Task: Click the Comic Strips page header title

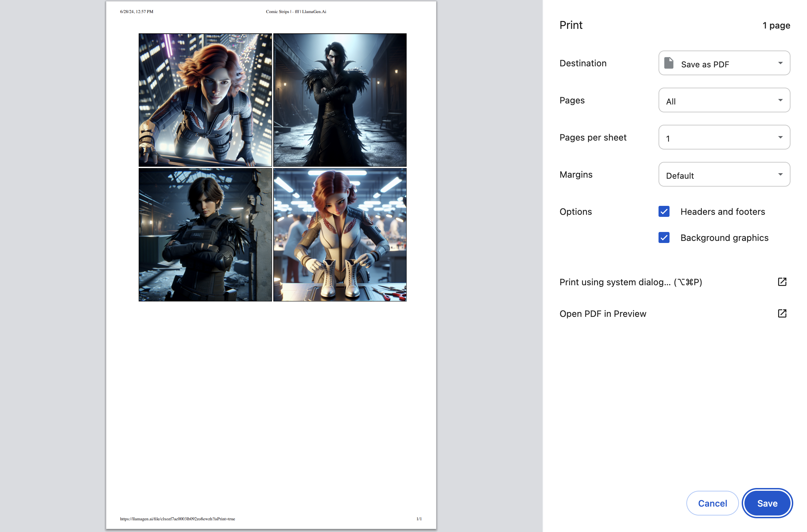Action: pos(296,12)
